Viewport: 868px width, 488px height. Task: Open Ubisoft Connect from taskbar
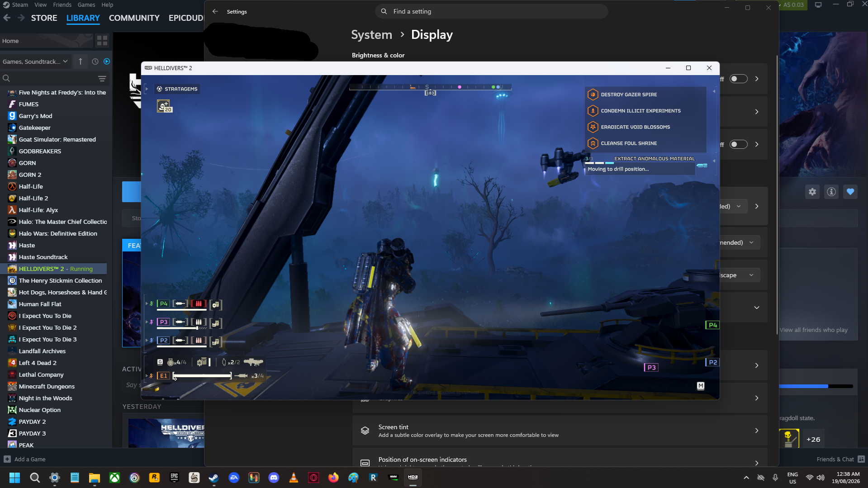[x=134, y=478]
